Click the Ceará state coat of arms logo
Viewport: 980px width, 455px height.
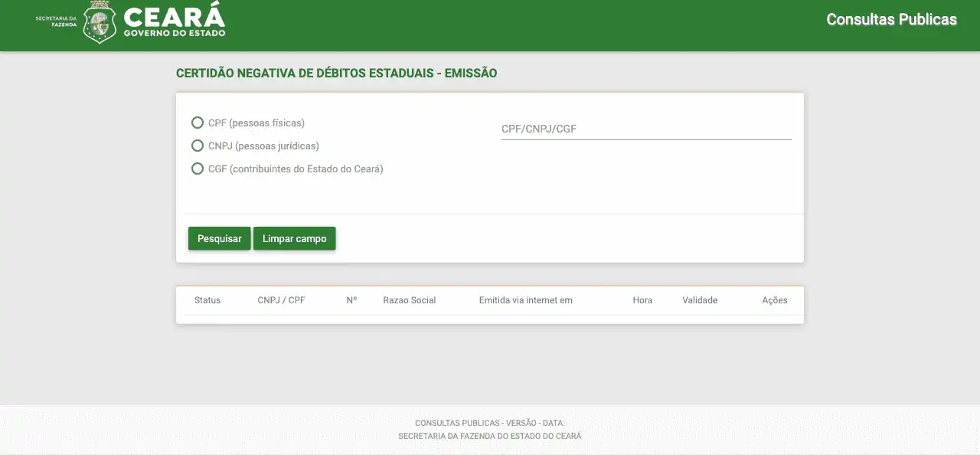pyautogui.click(x=100, y=21)
